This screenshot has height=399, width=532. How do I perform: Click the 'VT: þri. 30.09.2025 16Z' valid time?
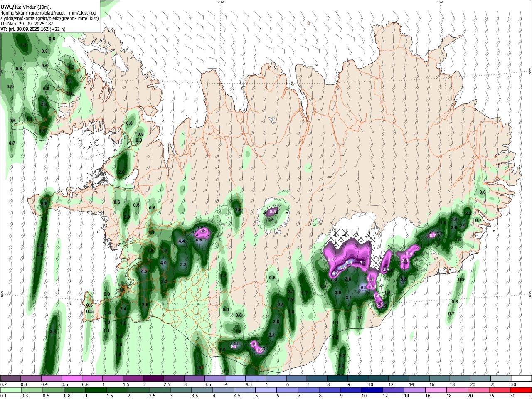(x=25, y=30)
